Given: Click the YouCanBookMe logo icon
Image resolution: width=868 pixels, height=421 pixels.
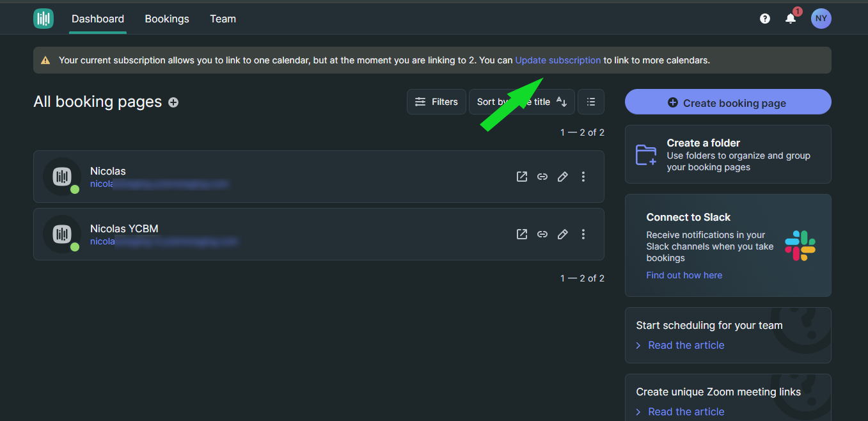Looking at the screenshot, I should coord(43,19).
